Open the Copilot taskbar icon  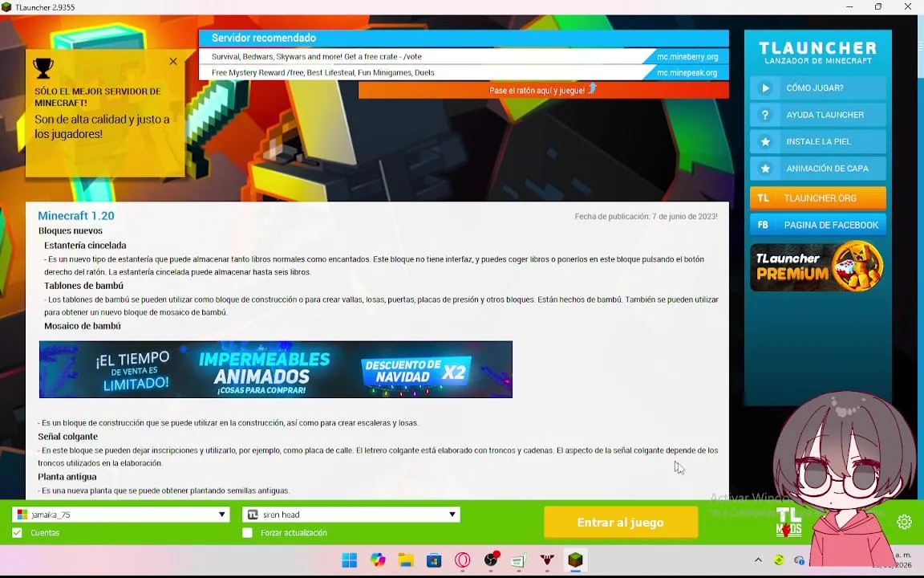point(378,560)
